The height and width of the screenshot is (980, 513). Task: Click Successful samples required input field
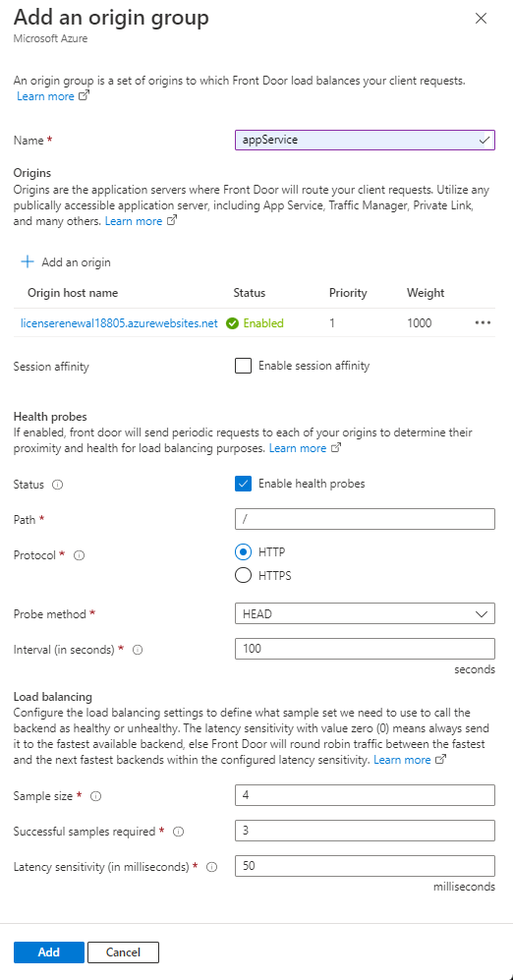point(365,831)
